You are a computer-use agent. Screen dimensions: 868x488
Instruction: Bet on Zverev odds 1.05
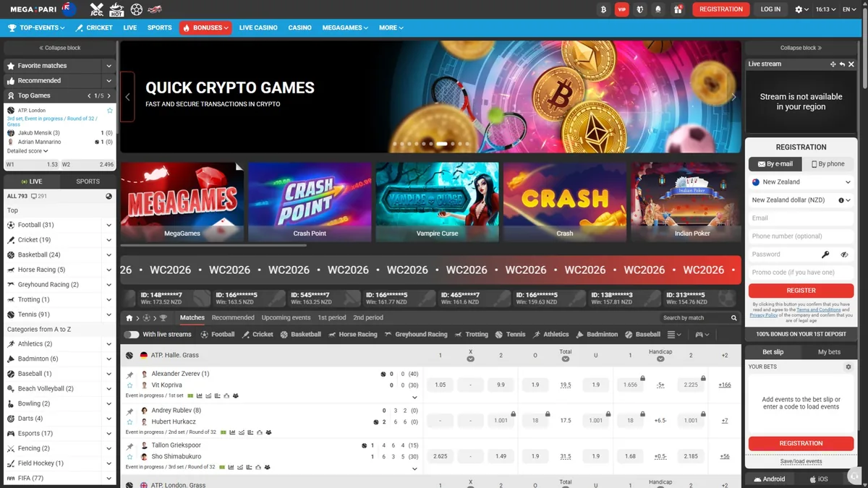point(441,385)
